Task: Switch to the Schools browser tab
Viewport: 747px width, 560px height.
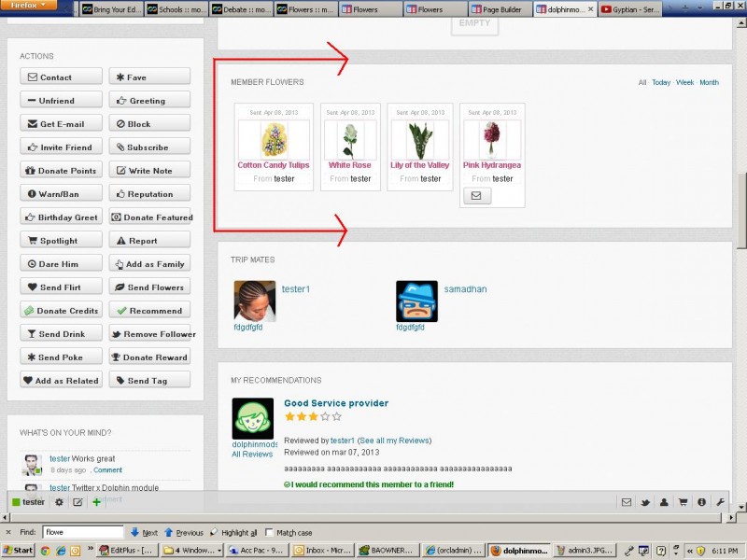Action: (176, 9)
